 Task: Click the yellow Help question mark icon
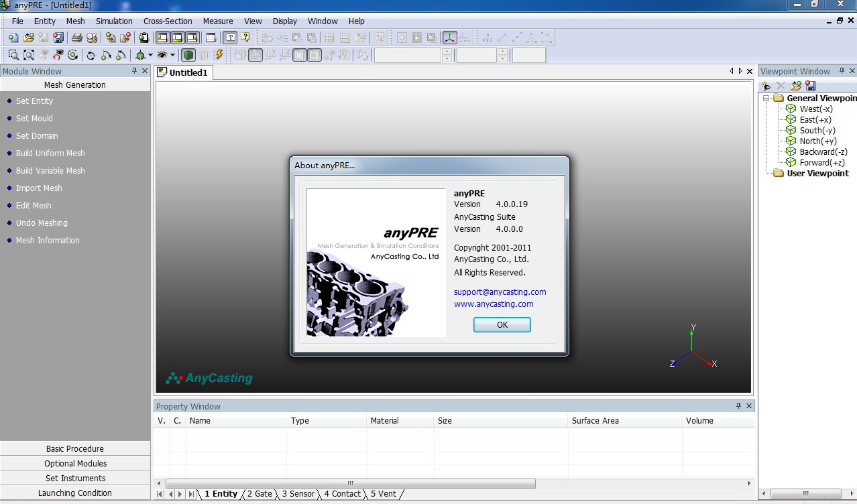click(245, 38)
